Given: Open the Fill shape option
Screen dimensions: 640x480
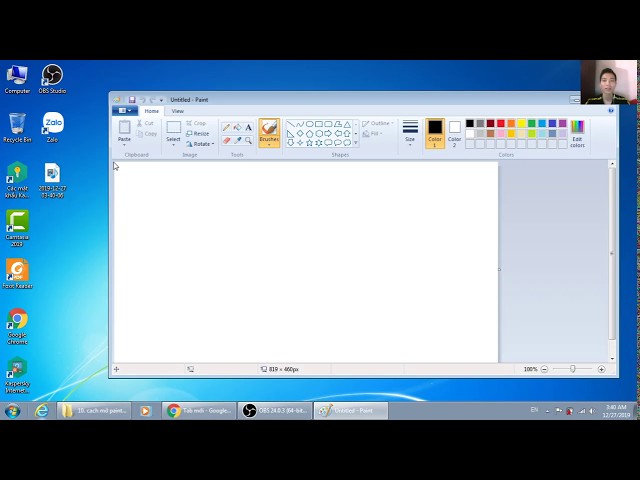Looking at the screenshot, I should [372, 134].
